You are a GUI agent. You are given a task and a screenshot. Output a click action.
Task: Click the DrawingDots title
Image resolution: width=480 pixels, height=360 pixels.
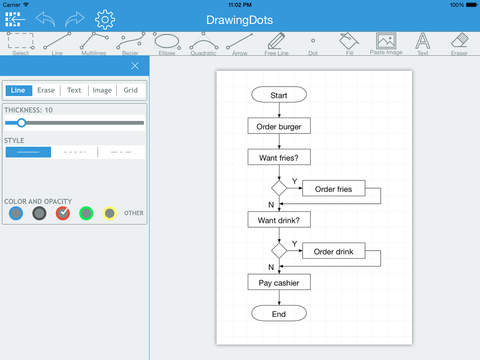click(x=240, y=20)
